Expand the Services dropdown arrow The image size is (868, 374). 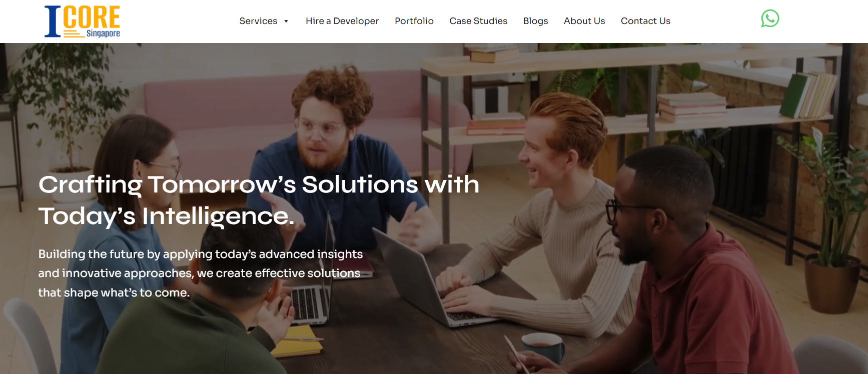(x=286, y=21)
